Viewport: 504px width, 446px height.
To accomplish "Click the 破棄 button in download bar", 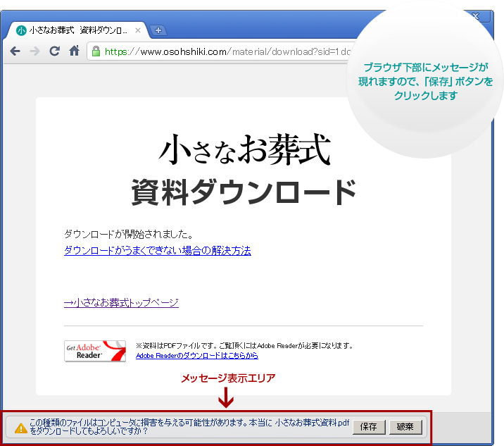I will pos(405,427).
